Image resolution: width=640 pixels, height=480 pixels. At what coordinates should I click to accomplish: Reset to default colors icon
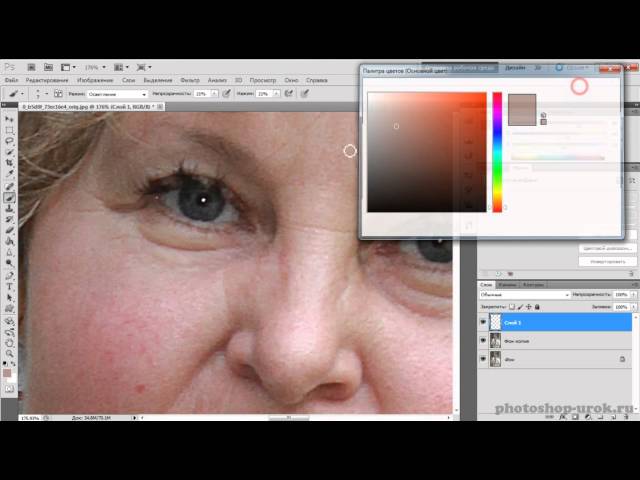coord(5,363)
